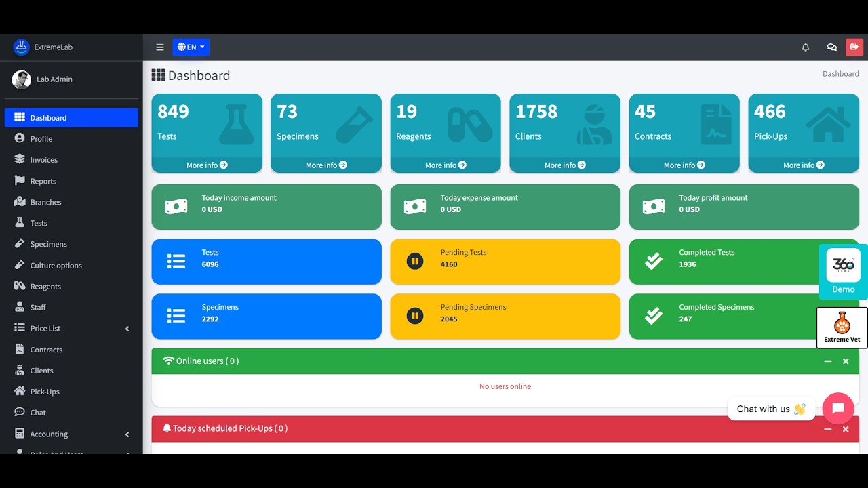
Task: Click the list icon on blue Tests tile
Action: click(176, 261)
